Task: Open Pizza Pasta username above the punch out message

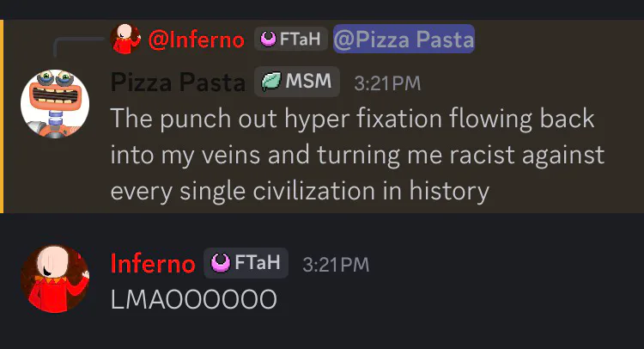Action: [179, 83]
